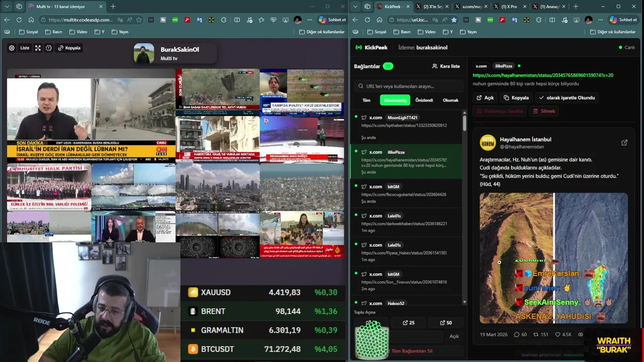Open Sosyal bookmarks folder in right browser
This screenshot has width=644, height=362.
[376, 32]
